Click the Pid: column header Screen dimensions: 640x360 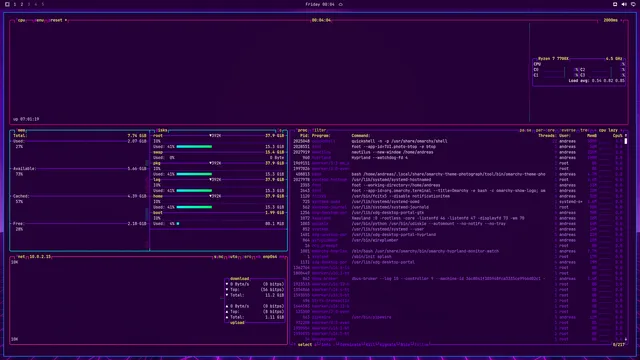pyautogui.click(x=304, y=136)
